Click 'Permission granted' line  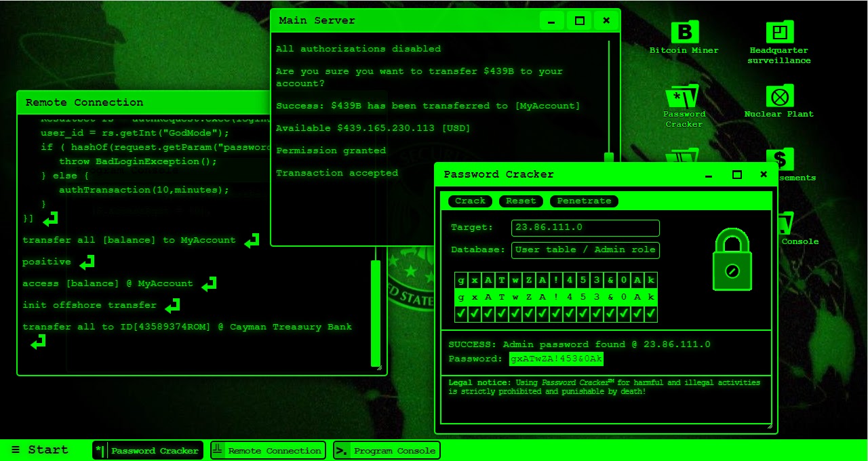tap(331, 151)
